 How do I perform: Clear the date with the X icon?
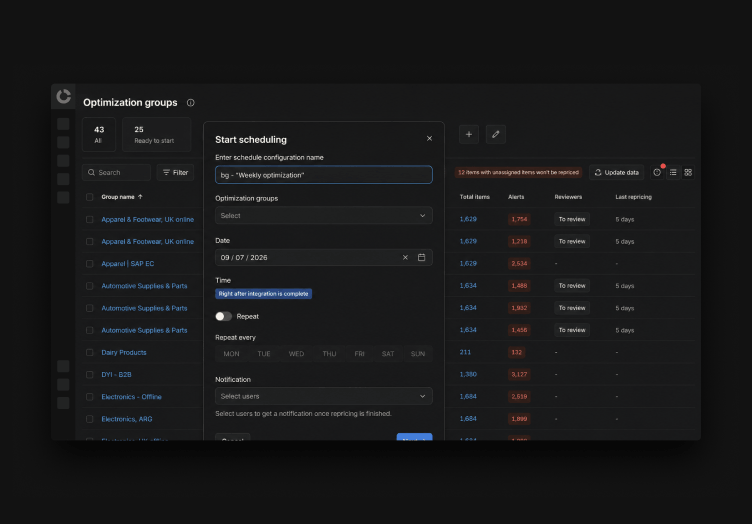(405, 257)
